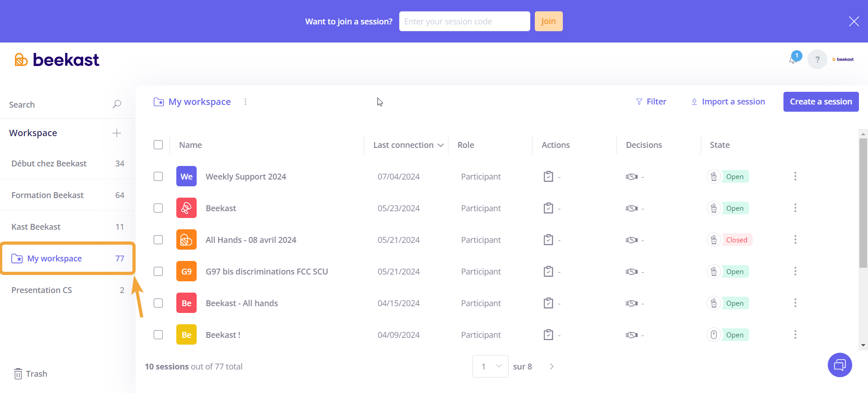Image resolution: width=868 pixels, height=393 pixels.
Task: Click State column header
Action: tap(720, 145)
